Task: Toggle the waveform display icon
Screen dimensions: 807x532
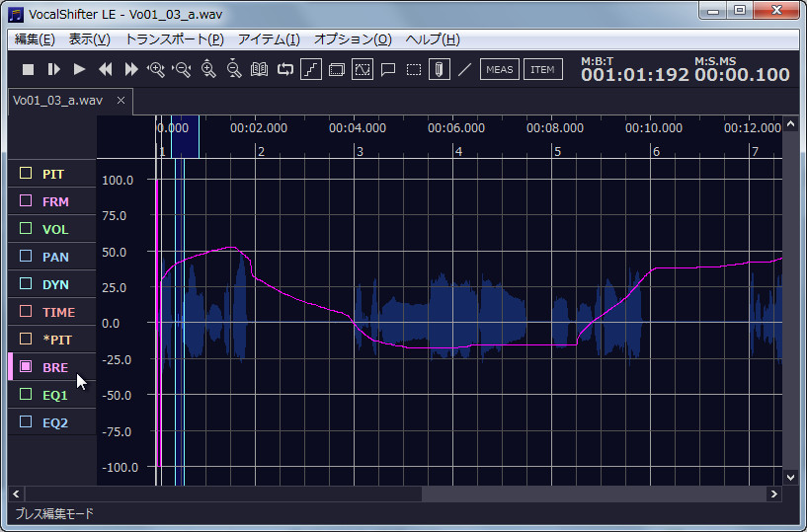Action: [x=363, y=69]
